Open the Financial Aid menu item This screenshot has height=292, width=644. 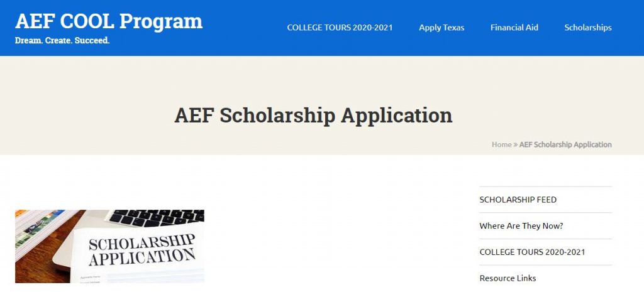[514, 28]
